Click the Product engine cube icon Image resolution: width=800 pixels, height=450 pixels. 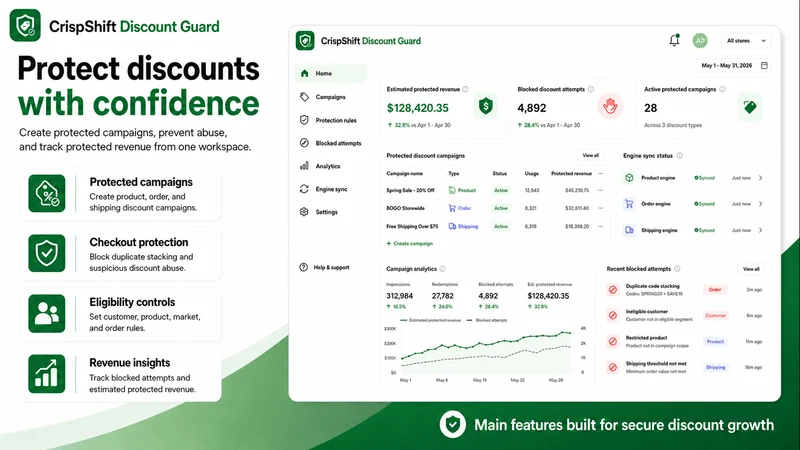click(x=629, y=178)
